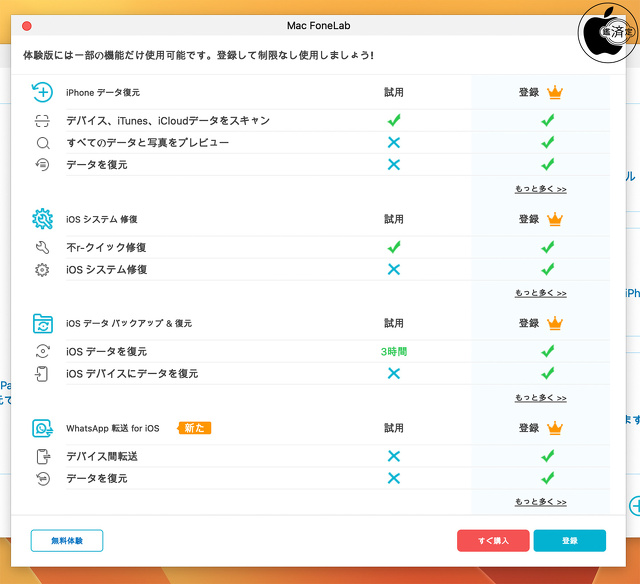This screenshot has width=640, height=584.
Task: Click the scan icon beside デバイス、iTunes、iCloud
Action: pyautogui.click(x=42, y=121)
